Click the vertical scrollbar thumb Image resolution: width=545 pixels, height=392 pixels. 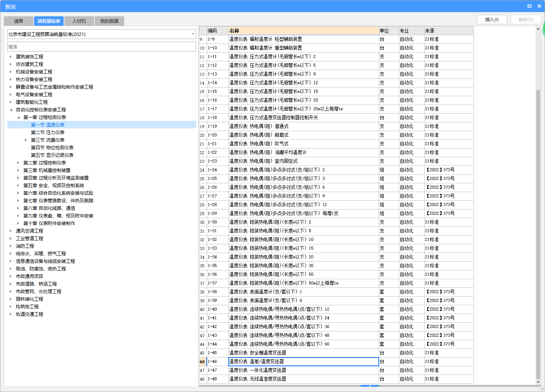tap(538, 234)
